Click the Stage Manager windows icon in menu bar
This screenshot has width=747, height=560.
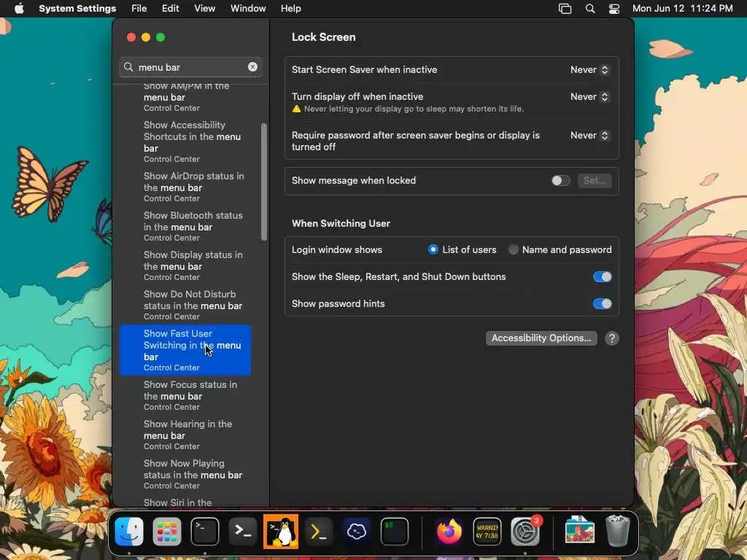pyautogui.click(x=565, y=9)
